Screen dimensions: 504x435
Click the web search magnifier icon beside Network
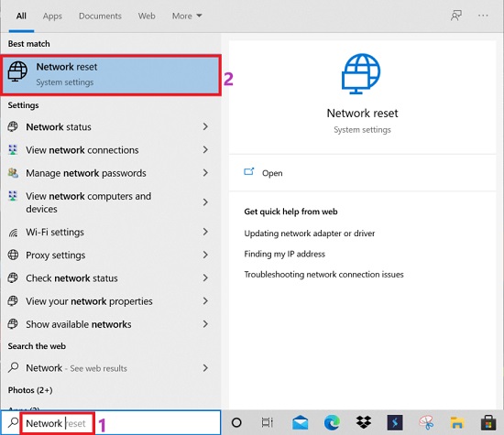click(13, 367)
